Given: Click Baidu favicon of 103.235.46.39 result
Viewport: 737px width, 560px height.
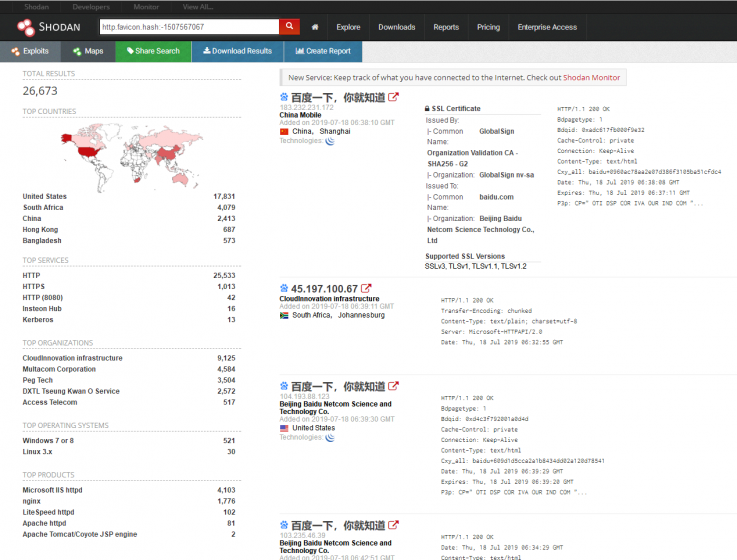Looking at the screenshot, I should 284,525.
